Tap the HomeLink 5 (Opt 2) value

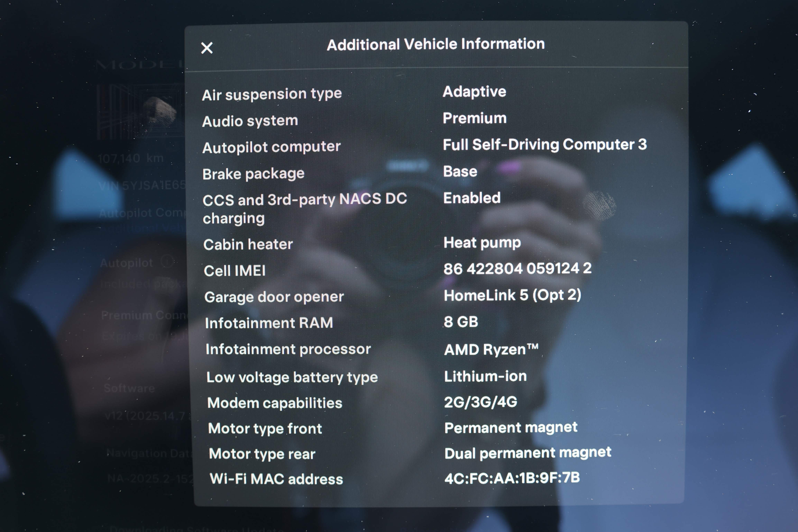pyautogui.click(x=512, y=295)
